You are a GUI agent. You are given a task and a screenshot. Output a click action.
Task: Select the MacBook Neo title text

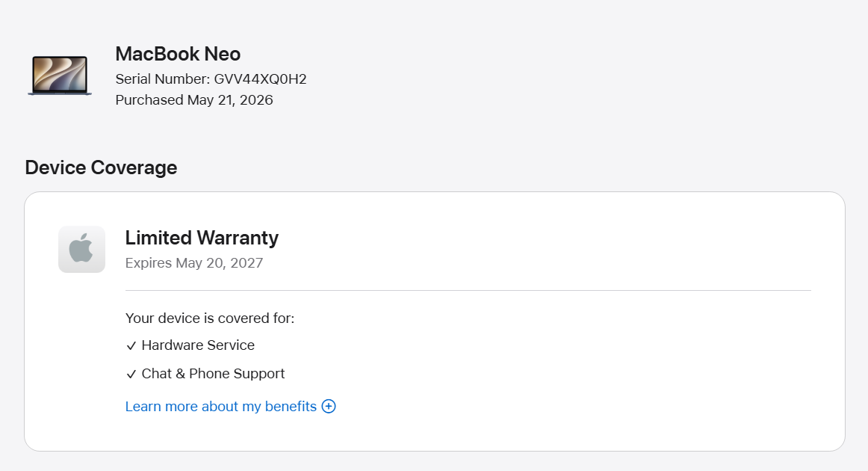(x=178, y=54)
